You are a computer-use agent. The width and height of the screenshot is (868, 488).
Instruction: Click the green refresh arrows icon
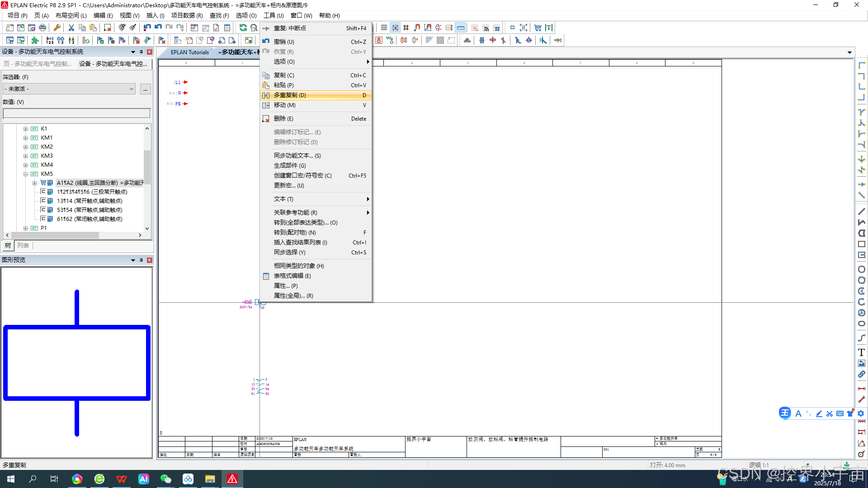(243, 28)
